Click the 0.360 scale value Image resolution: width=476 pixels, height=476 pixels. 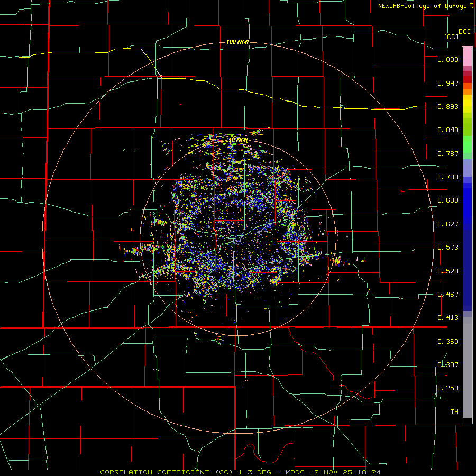point(448,342)
